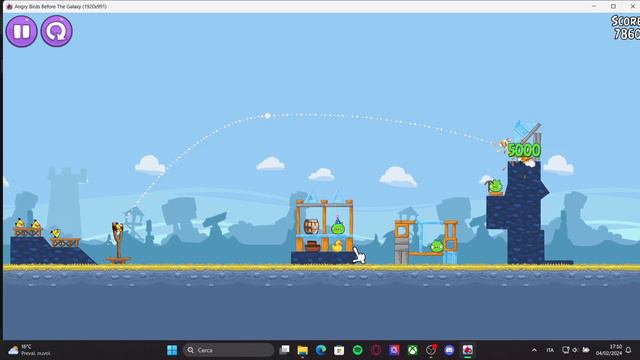Click the ITA language indicator

pos(550,350)
